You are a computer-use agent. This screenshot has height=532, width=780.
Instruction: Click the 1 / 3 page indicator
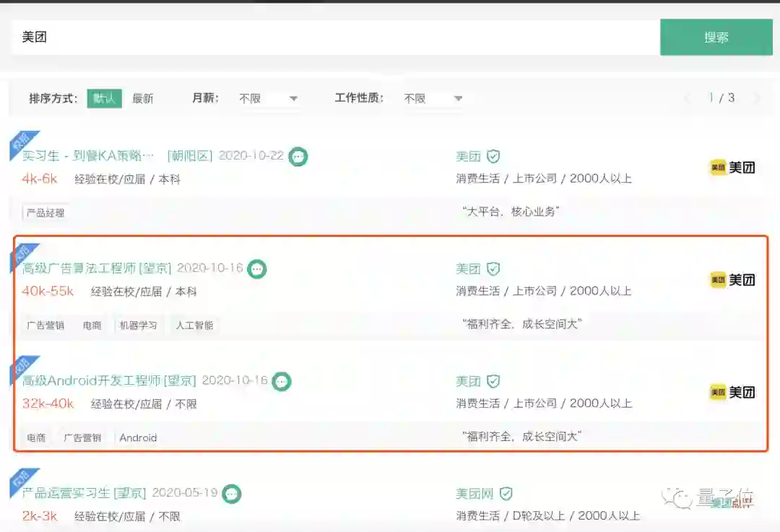(x=721, y=98)
